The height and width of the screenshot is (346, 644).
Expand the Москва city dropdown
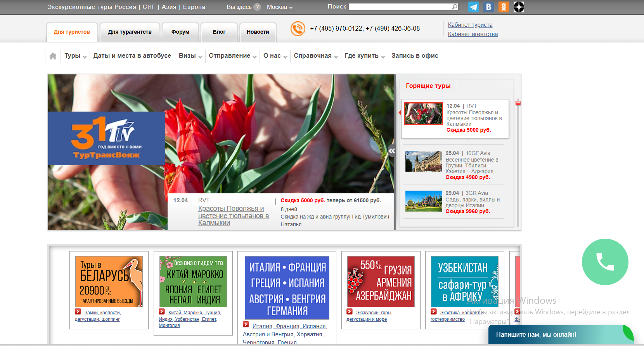(x=280, y=7)
